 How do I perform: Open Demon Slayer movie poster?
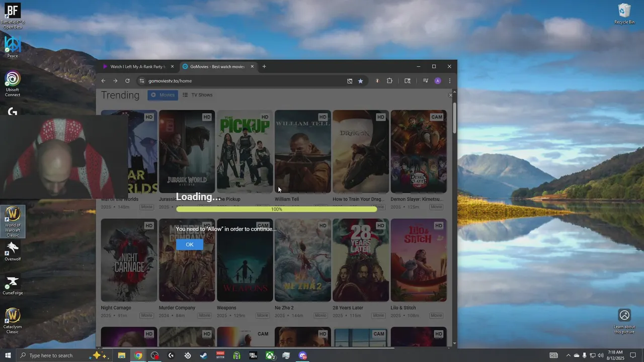419,151
